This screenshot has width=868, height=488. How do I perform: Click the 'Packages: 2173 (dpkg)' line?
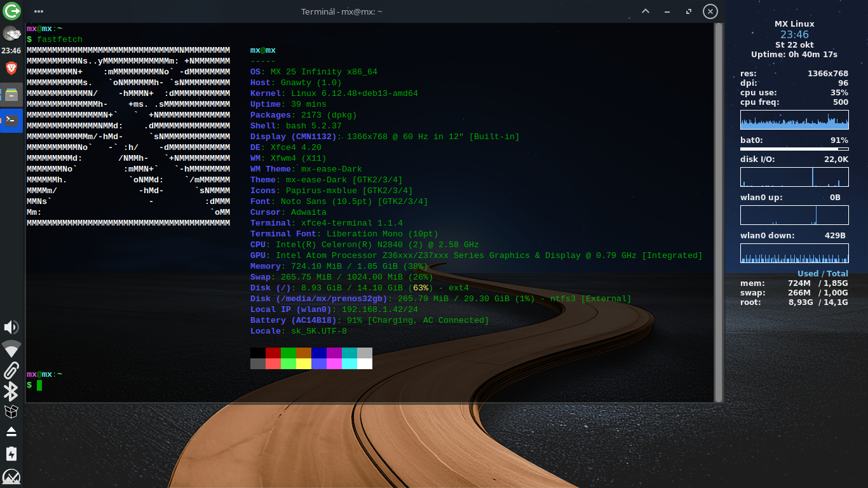[304, 115]
